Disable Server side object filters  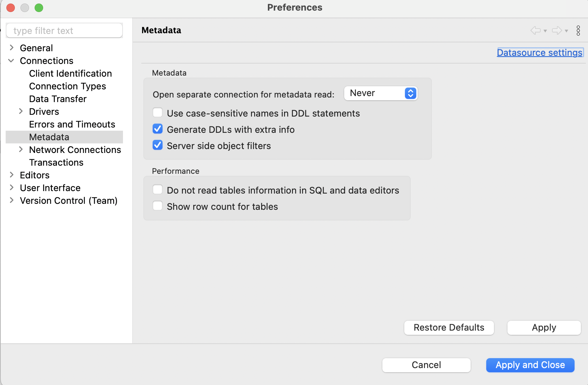coord(158,145)
